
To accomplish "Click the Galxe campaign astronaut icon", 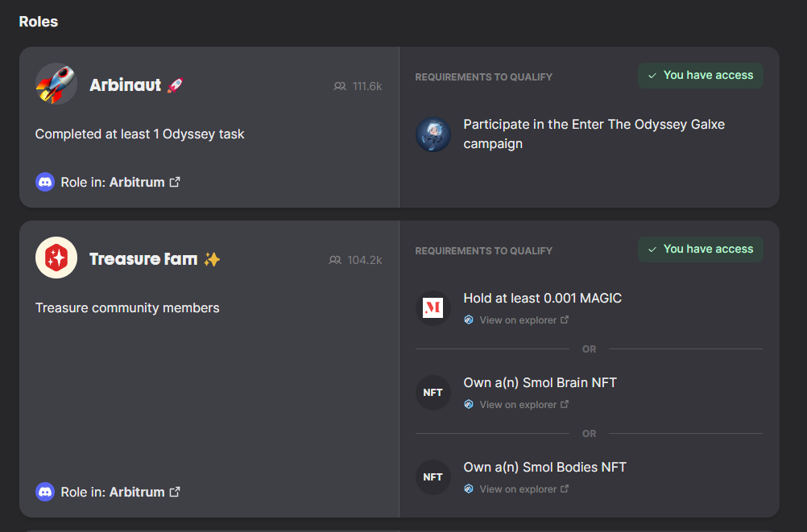I will coord(433,134).
